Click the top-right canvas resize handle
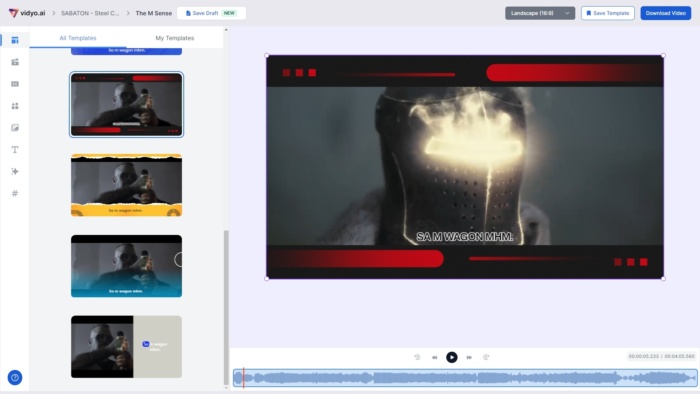Screen dimensions: 700x394 coord(663,56)
